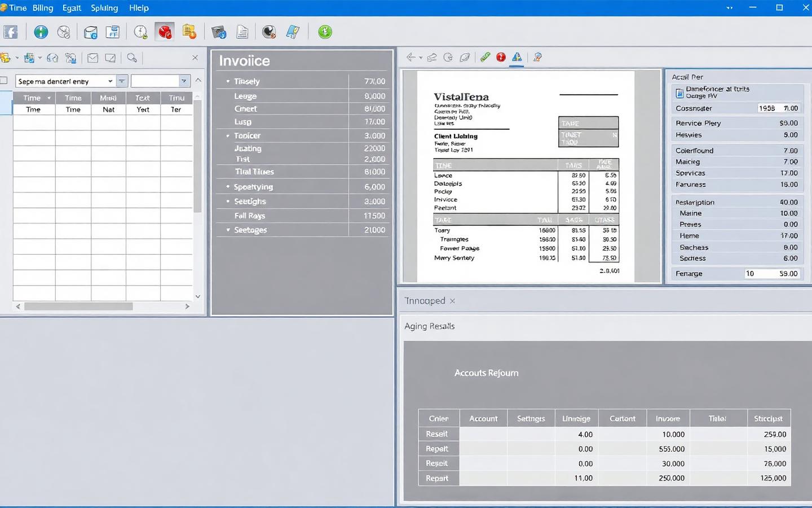This screenshot has height=508, width=812.
Task: Tick the checkbox left of the entry combo box
Action: tap(3, 81)
